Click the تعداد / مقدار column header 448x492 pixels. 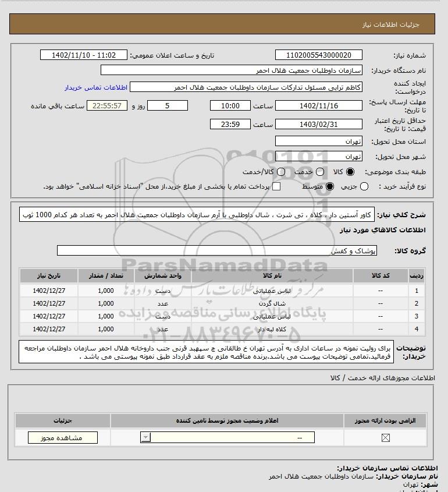point(106,276)
